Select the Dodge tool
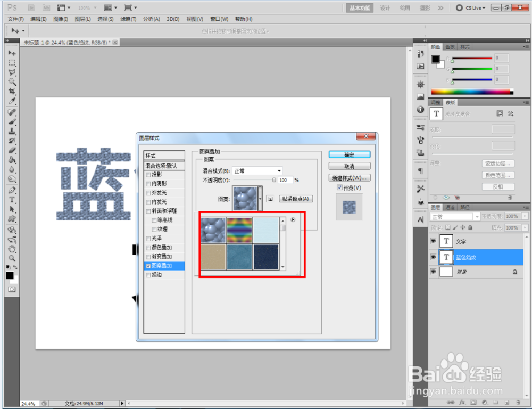The height and width of the screenshot is (409, 532). [12, 179]
